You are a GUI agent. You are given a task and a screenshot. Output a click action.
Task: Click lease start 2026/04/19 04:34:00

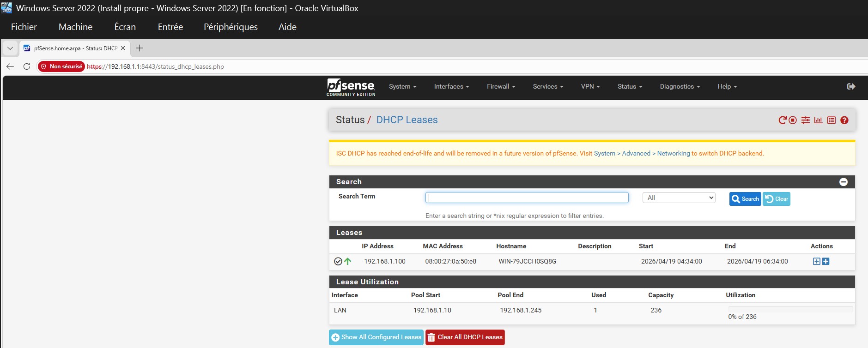pyautogui.click(x=671, y=261)
